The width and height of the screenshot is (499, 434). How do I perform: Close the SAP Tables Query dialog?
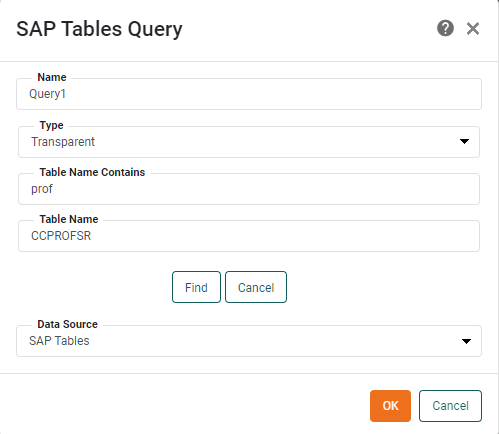click(473, 29)
